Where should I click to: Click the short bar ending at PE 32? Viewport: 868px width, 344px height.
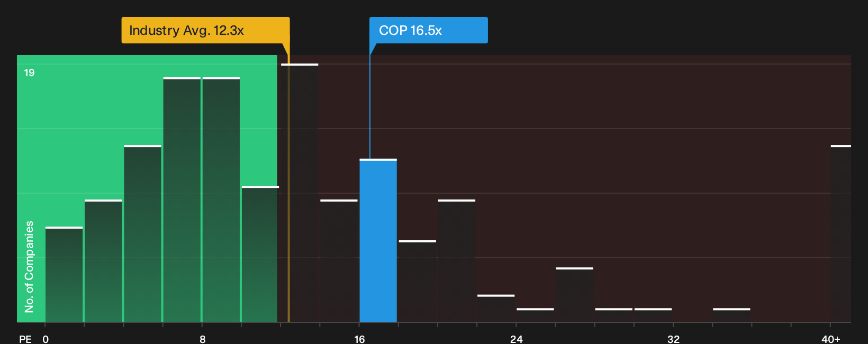(x=653, y=315)
